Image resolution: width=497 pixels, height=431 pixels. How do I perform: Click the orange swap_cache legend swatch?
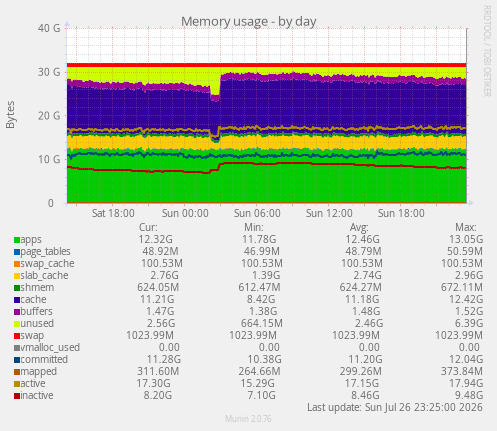tap(17, 264)
